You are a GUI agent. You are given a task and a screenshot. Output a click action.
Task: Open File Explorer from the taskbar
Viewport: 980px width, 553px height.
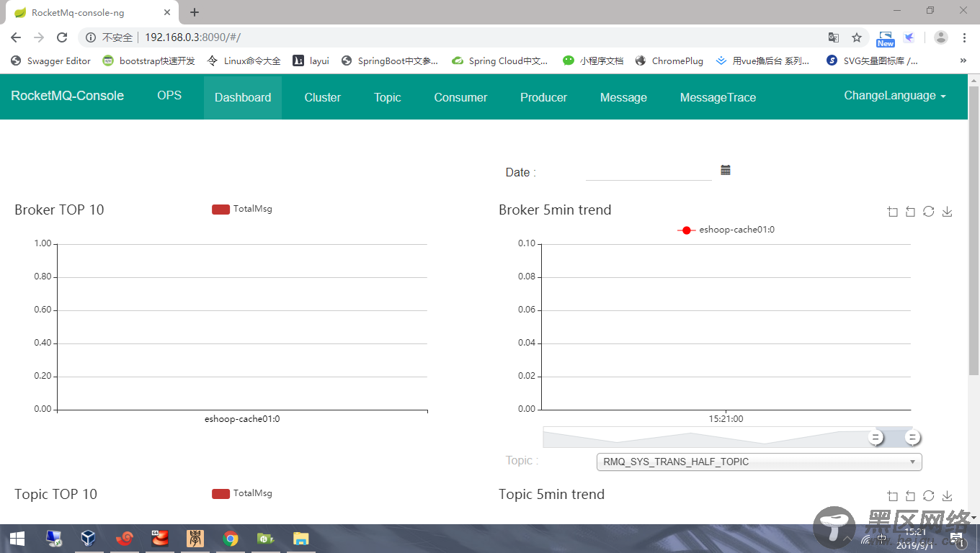pos(301,539)
